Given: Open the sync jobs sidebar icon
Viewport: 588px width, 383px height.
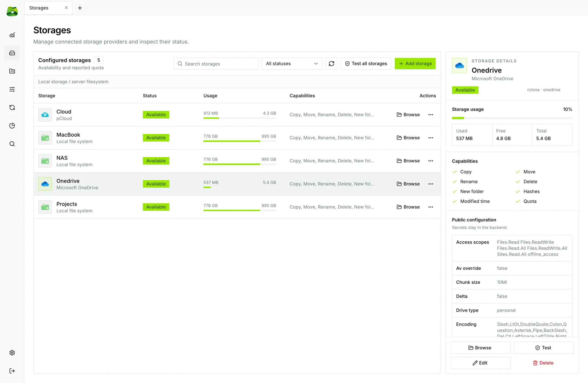Looking at the screenshot, I should point(12,107).
